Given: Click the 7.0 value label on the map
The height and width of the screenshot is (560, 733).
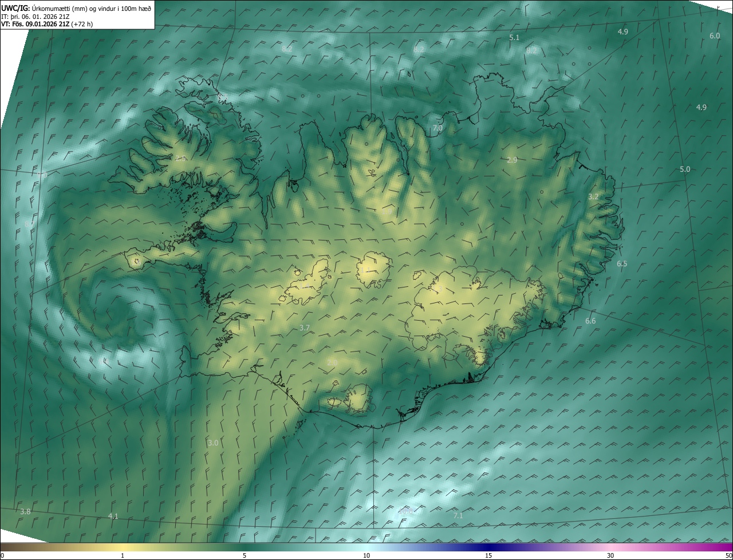Looking at the screenshot, I should click(438, 128).
